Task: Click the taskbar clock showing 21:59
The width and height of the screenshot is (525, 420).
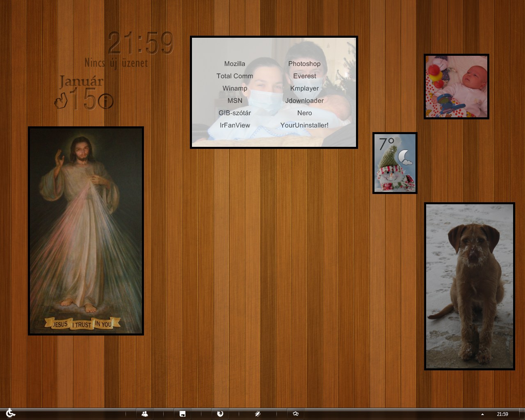Action: click(502, 414)
